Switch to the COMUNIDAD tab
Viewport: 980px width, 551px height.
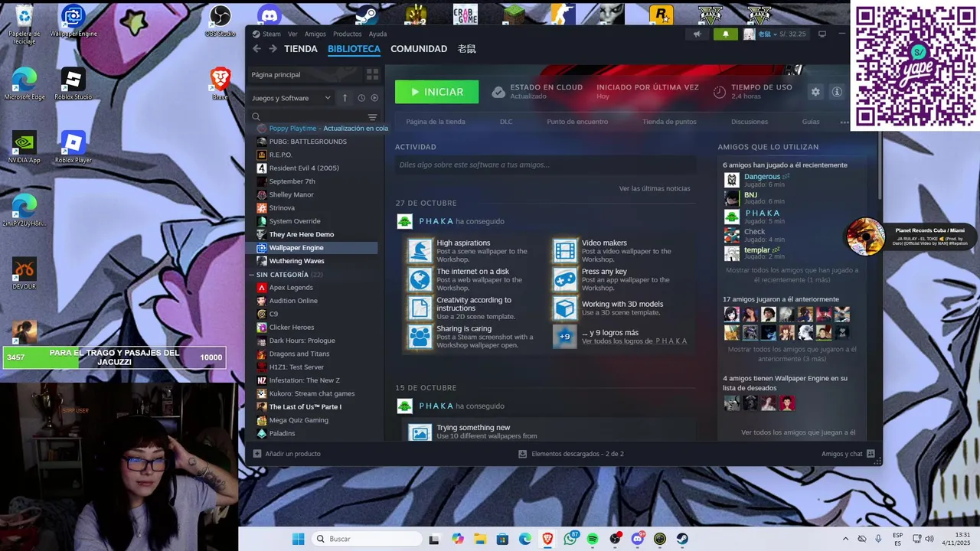[419, 49]
